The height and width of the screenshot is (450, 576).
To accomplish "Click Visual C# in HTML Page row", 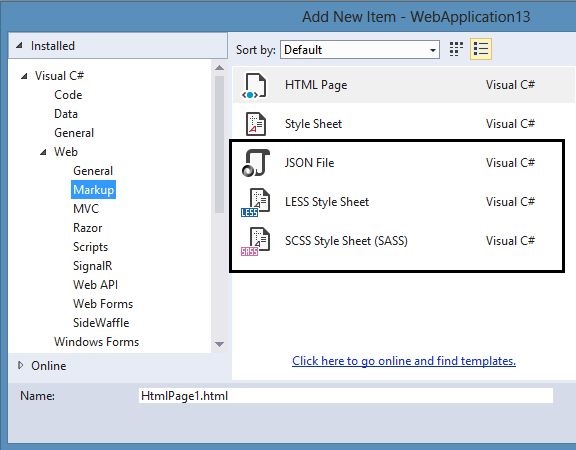I will point(510,85).
